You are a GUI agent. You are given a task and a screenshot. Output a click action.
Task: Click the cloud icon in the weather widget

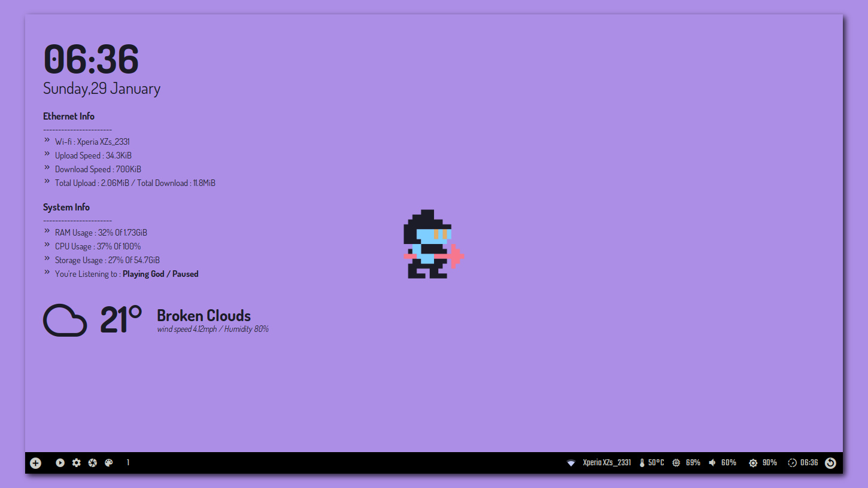65,321
